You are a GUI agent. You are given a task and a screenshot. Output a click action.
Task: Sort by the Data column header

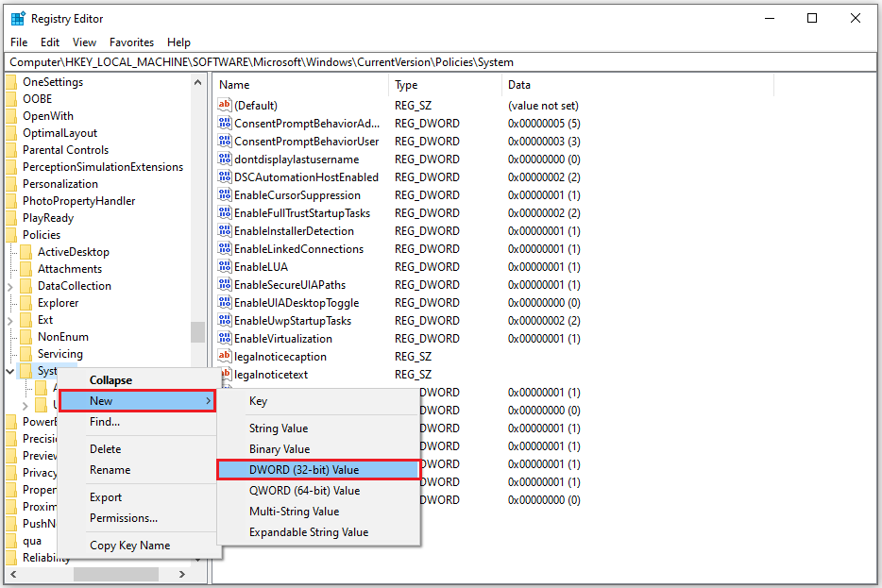tap(637, 85)
